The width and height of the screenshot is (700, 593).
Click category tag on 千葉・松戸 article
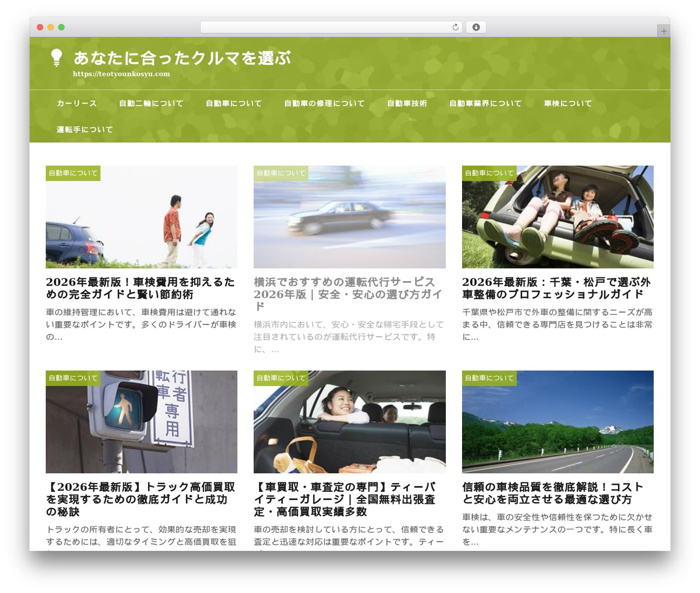click(x=489, y=173)
